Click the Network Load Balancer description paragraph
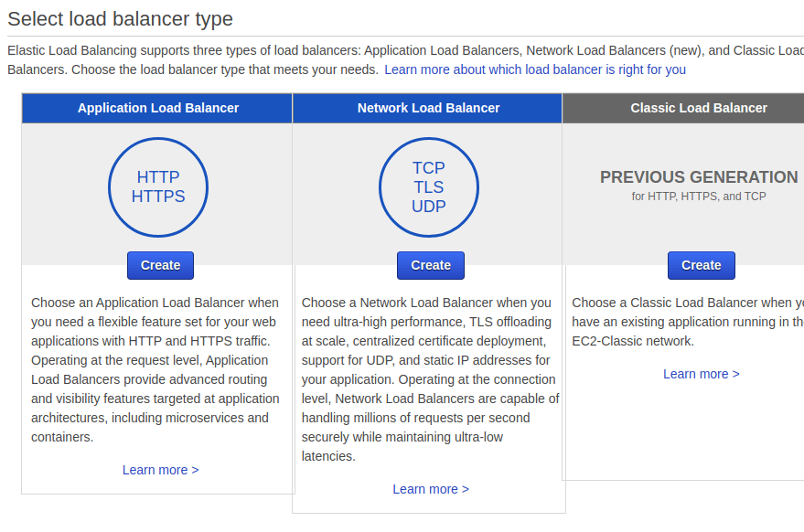The width and height of the screenshot is (804, 532). [428, 379]
